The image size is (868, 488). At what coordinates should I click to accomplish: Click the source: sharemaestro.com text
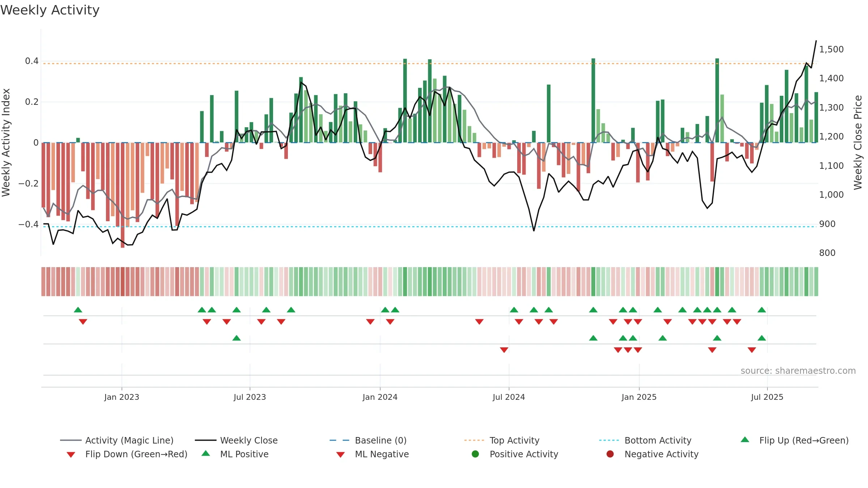(x=798, y=371)
